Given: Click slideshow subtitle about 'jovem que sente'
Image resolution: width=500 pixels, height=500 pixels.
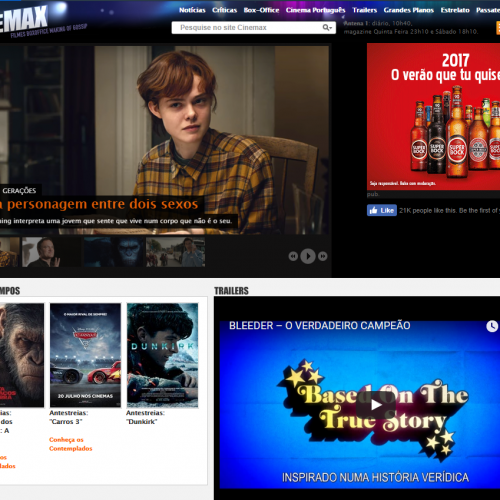Looking at the screenshot, I should click(116, 221).
